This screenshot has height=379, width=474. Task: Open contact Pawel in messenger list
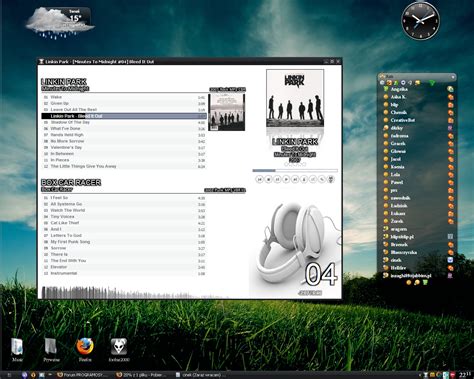(x=397, y=182)
